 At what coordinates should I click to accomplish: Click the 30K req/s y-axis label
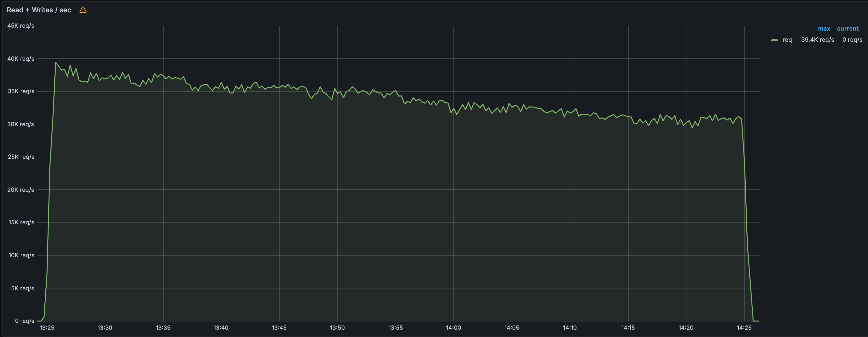coord(21,124)
